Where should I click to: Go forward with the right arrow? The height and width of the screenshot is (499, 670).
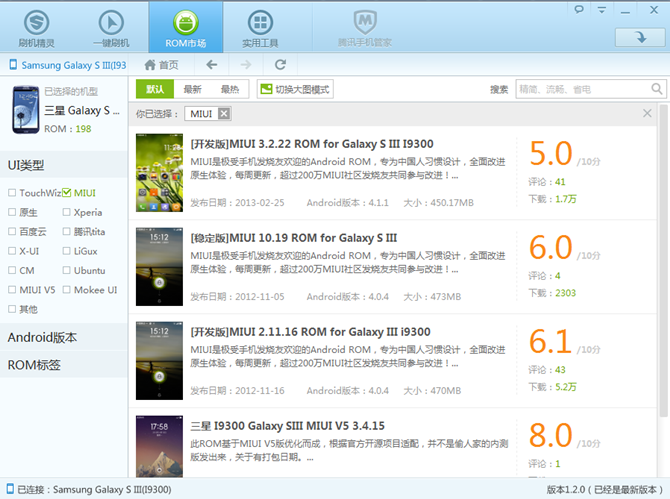246,65
